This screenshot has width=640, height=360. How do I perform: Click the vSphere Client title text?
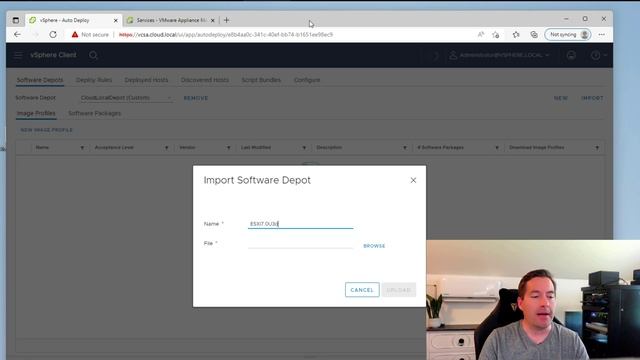coord(53,55)
